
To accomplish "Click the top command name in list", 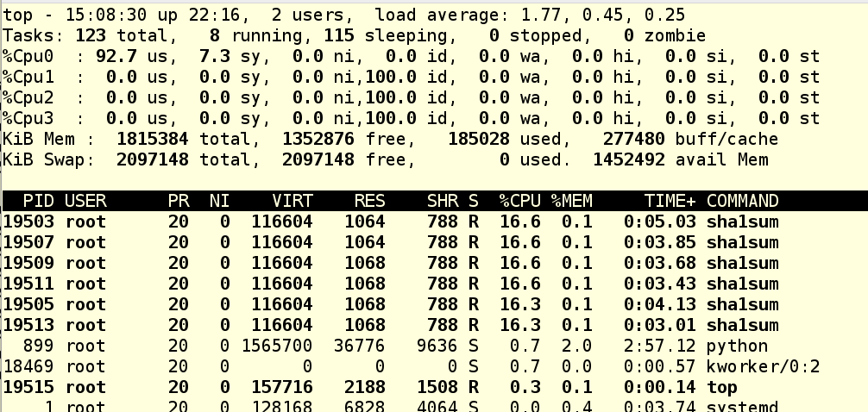I will pos(722,387).
